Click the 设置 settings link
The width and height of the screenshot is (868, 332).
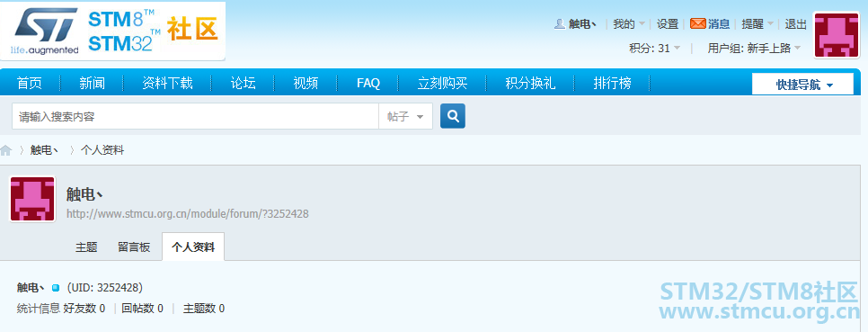[668, 23]
